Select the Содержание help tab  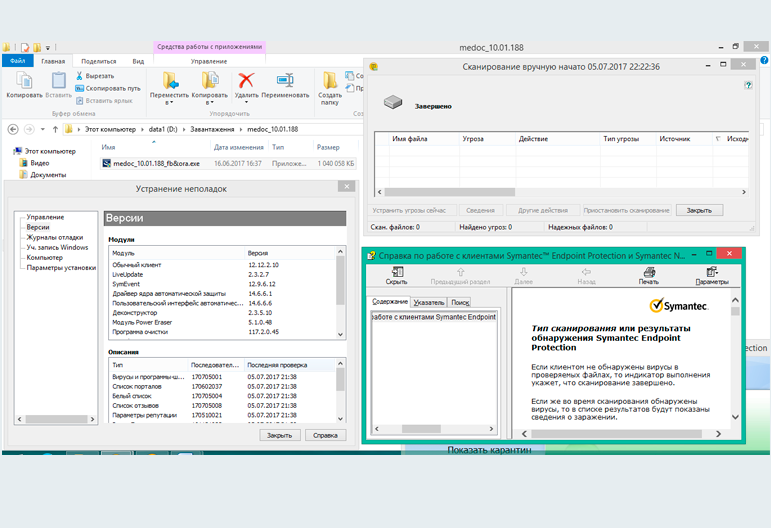pos(389,301)
